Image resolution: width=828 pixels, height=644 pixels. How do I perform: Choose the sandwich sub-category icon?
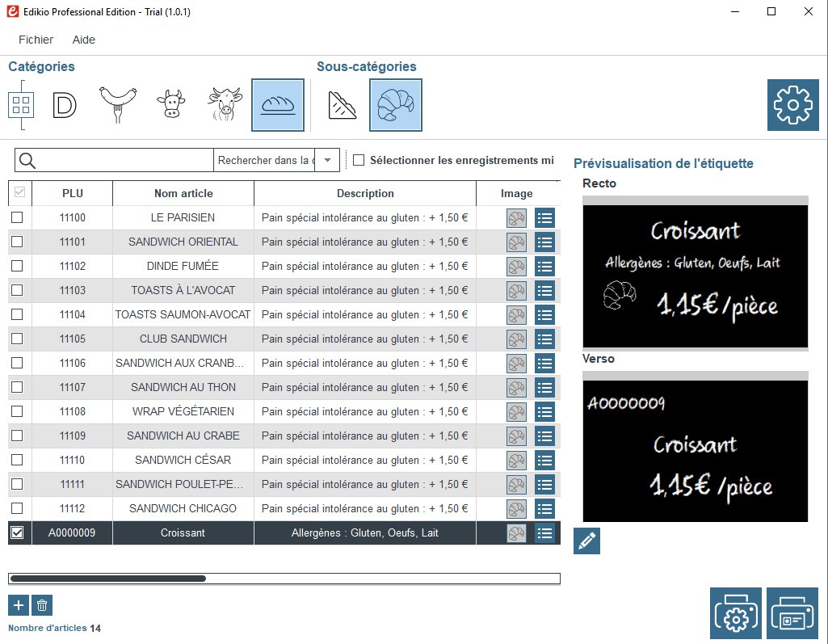click(x=343, y=105)
